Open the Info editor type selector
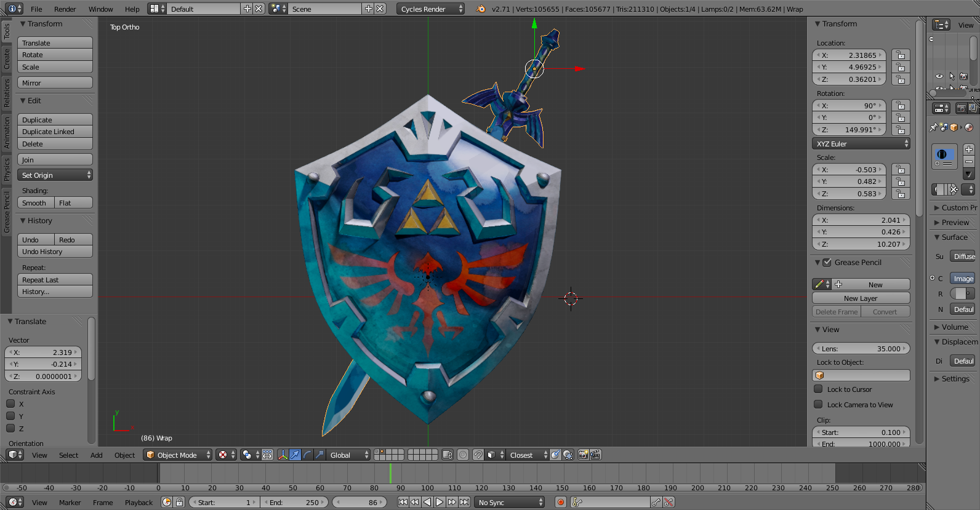 point(15,9)
